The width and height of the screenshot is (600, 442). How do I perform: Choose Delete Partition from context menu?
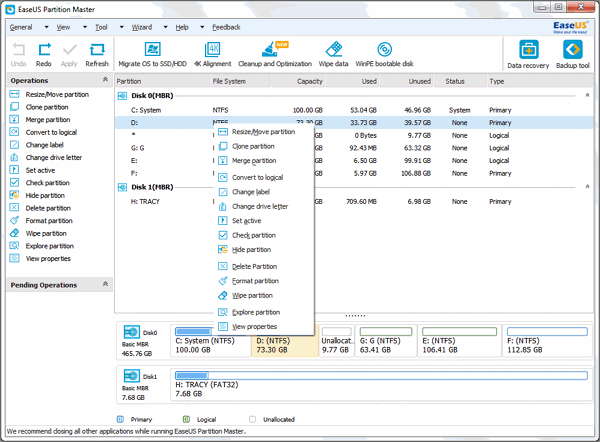264,267
